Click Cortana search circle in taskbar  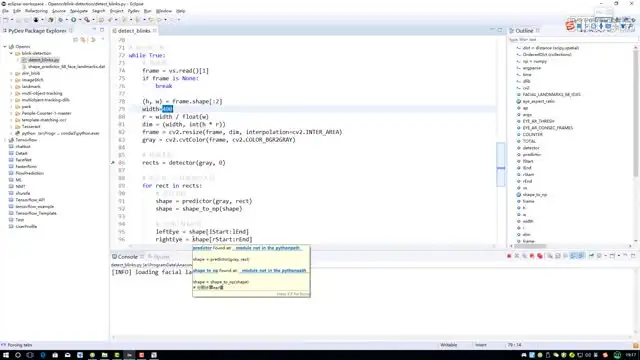pos(18,355)
